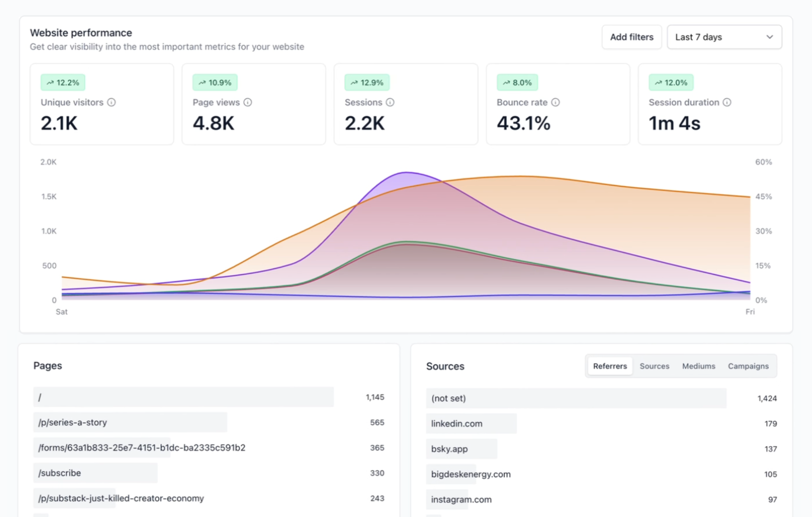
Task: Click the info icon next to Page views
Action: 248,102
